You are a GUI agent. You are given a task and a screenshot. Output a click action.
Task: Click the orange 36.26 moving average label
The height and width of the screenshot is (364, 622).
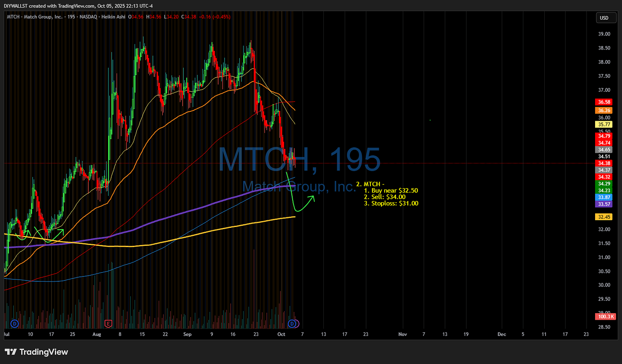pos(604,111)
